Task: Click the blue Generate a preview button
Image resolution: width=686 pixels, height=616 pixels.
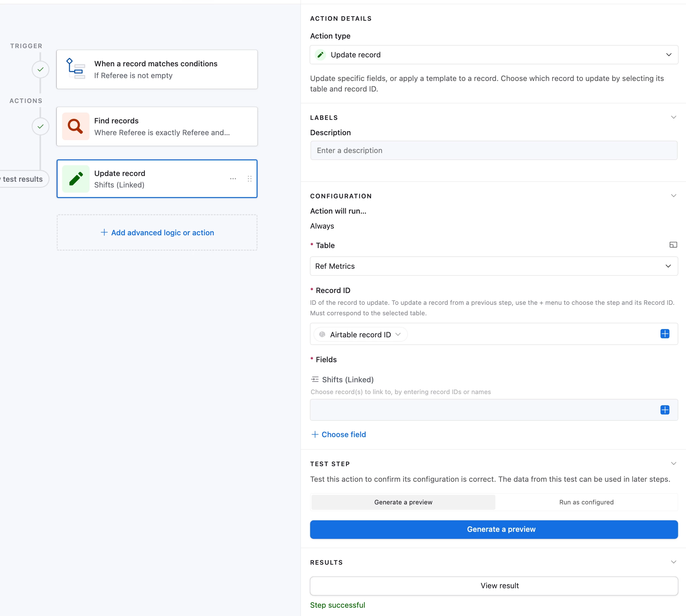Action: pyautogui.click(x=493, y=529)
